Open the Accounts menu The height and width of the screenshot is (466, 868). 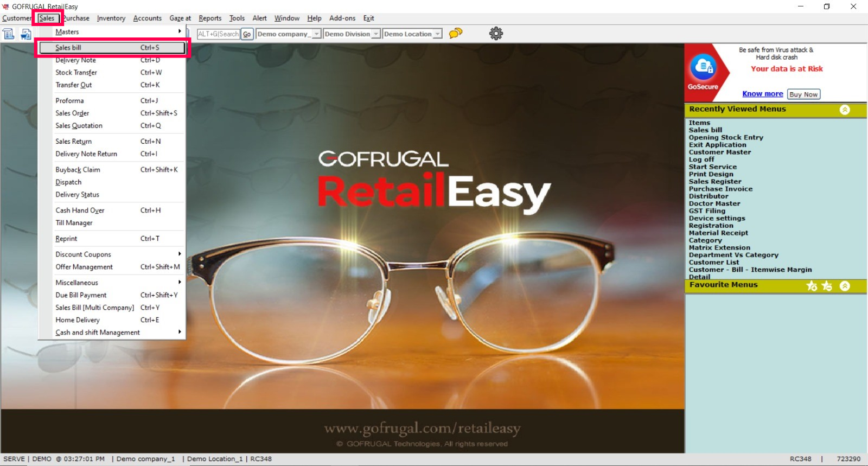(148, 18)
